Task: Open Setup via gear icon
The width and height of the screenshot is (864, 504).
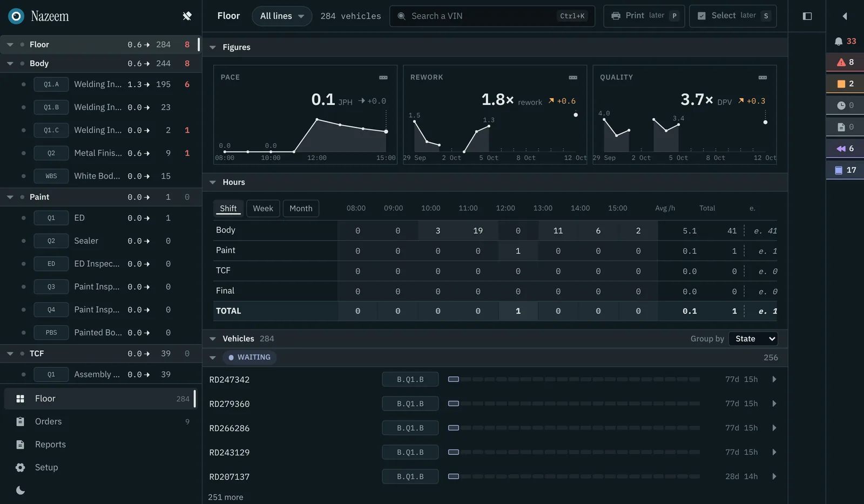Action: point(21,467)
